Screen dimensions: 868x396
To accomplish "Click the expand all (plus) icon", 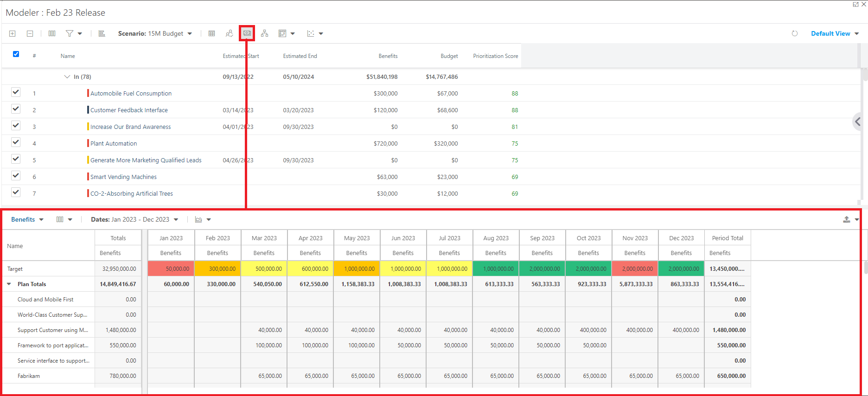I will (13, 33).
